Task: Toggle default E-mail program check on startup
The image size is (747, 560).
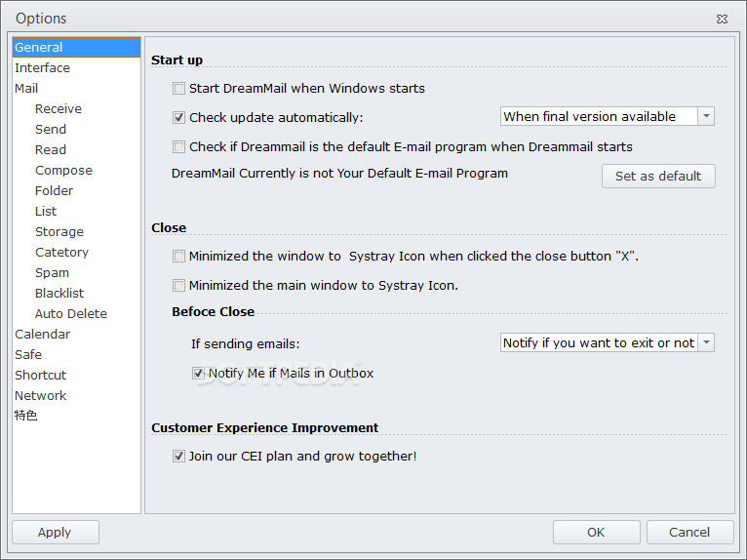Action: (178, 146)
